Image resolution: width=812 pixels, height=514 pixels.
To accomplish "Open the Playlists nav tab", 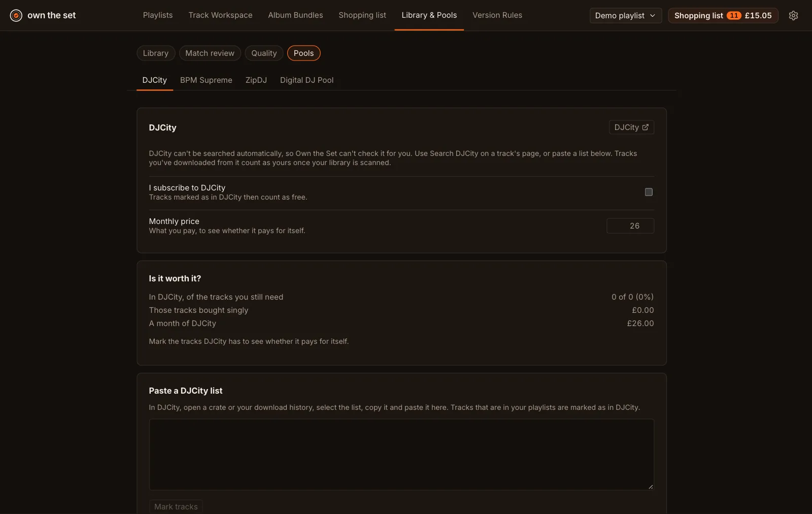I will (x=158, y=15).
